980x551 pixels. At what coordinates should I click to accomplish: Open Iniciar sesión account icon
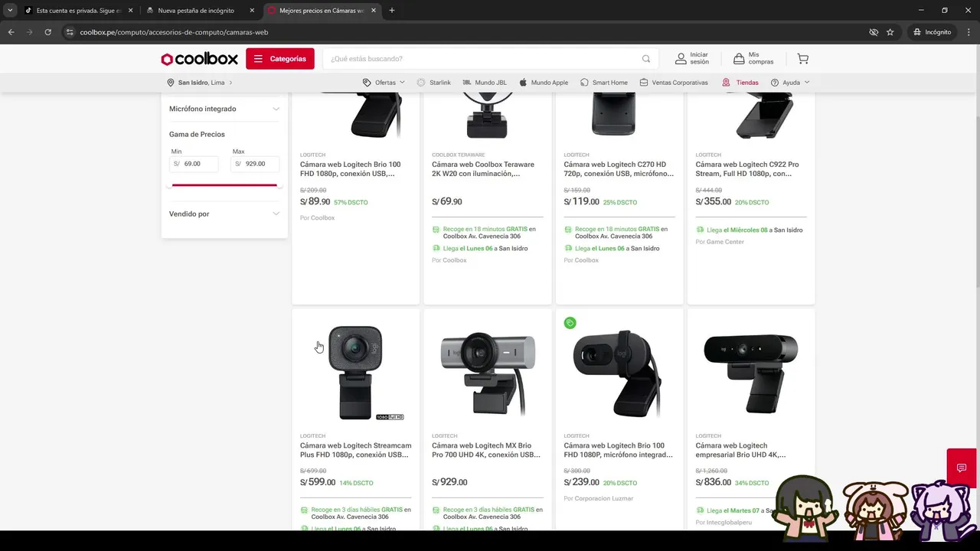pyautogui.click(x=680, y=59)
